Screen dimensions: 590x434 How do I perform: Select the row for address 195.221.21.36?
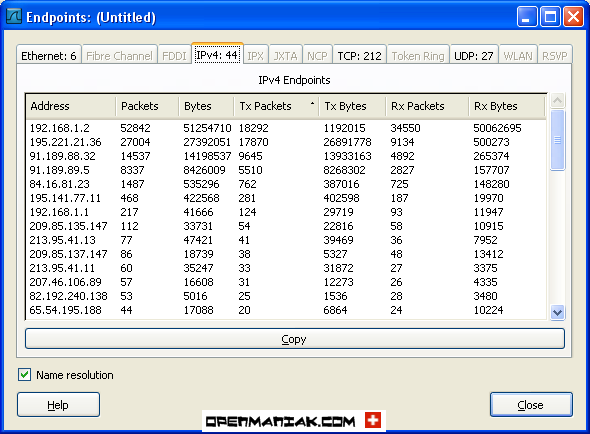click(286, 142)
